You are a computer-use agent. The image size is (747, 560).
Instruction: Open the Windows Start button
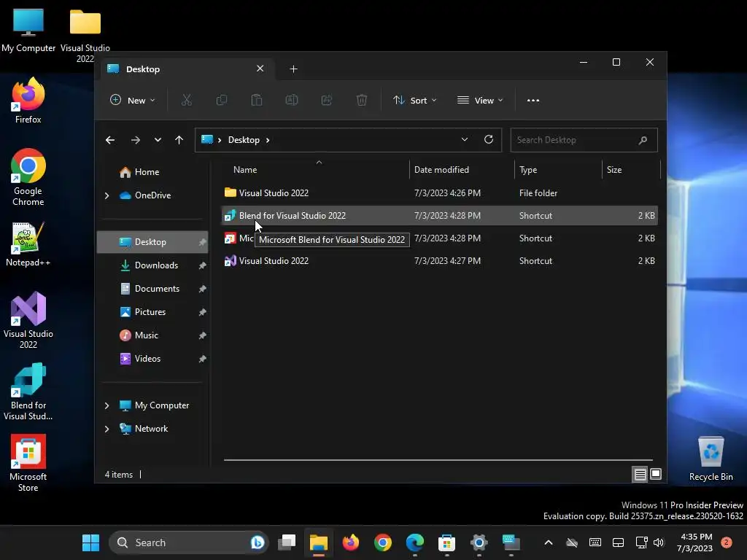tap(90, 542)
